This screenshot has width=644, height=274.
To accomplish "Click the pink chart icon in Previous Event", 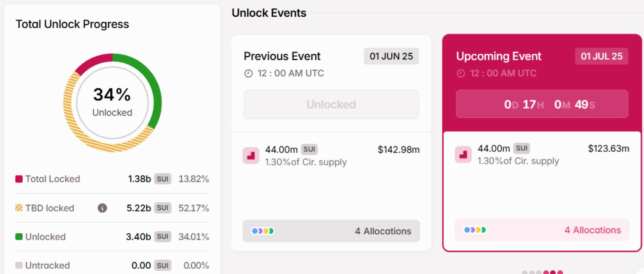I will [251, 156].
